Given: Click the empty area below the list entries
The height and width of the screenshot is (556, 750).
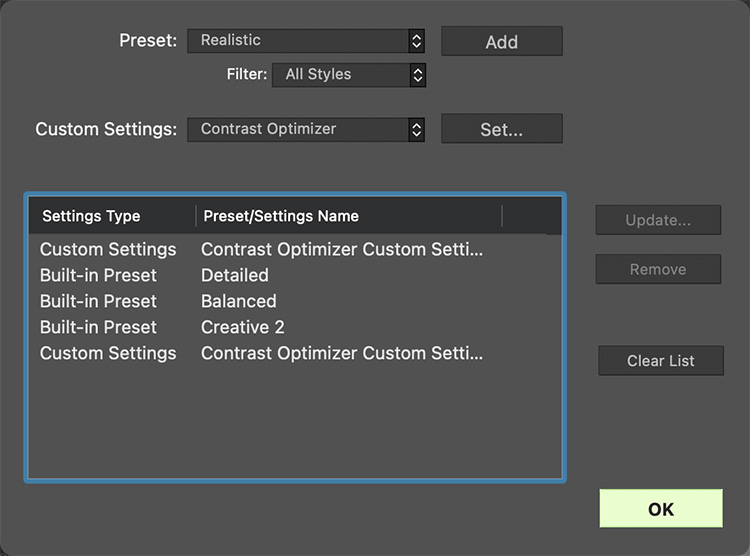Looking at the screenshot, I should click(295, 422).
